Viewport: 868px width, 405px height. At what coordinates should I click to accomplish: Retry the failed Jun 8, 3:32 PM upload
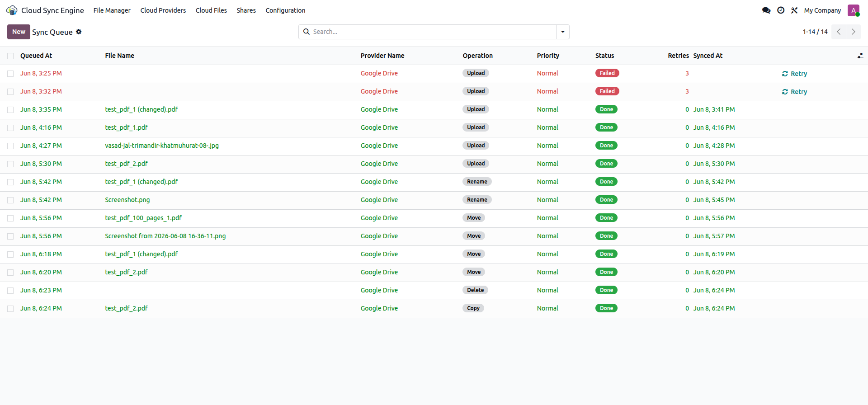click(794, 92)
